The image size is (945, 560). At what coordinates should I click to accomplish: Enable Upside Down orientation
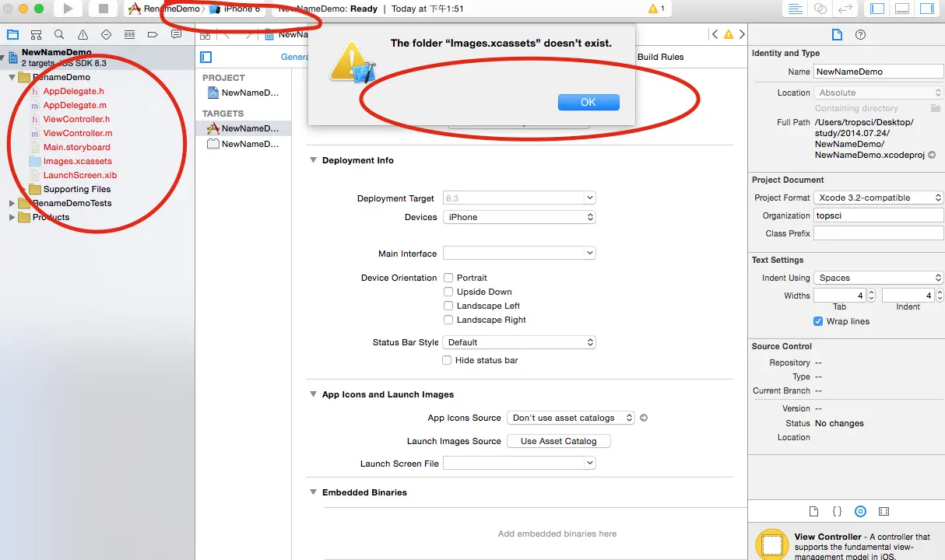[x=448, y=292]
